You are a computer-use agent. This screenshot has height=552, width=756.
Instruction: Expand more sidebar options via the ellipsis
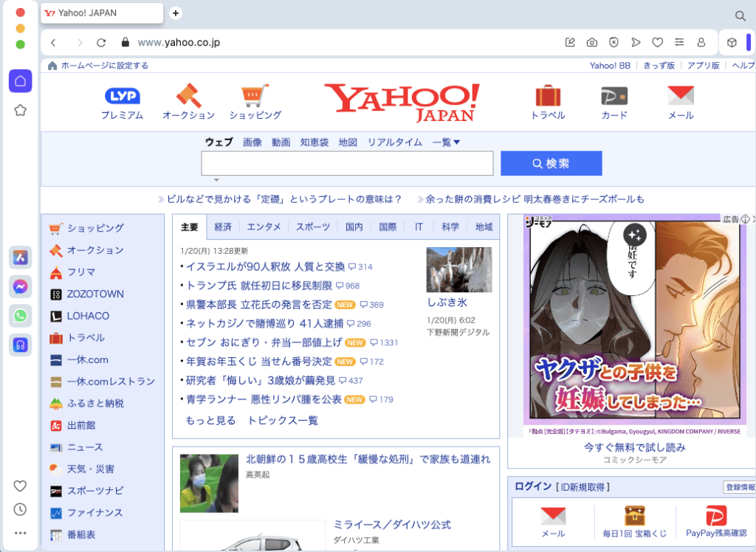tap(20, 533)
